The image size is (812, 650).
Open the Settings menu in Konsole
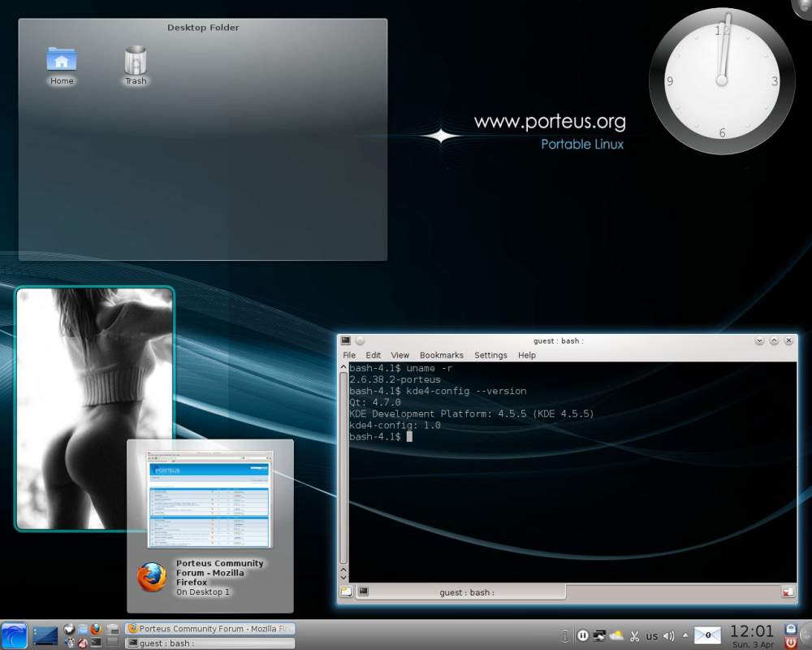pyautogui.click(x=490, y=355)
